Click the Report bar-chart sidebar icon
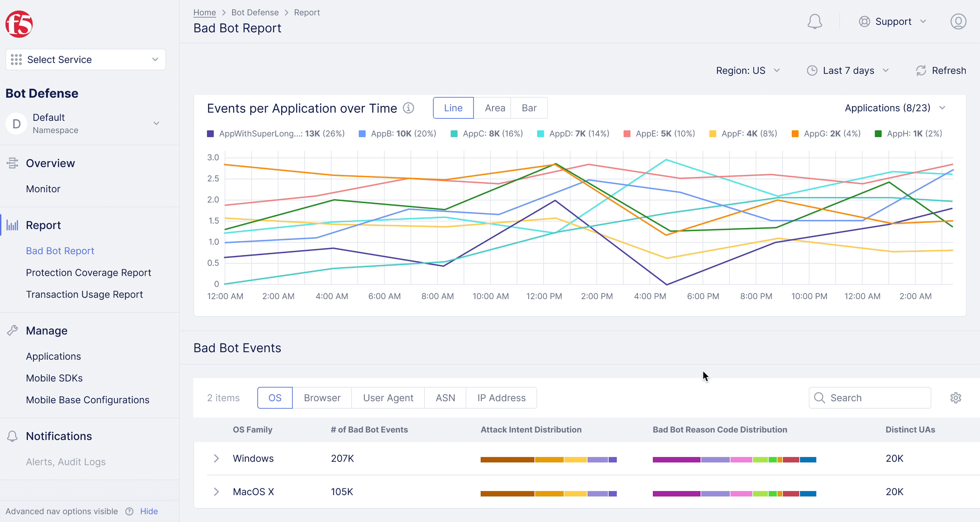980x522 pixels. click(12, 225)
